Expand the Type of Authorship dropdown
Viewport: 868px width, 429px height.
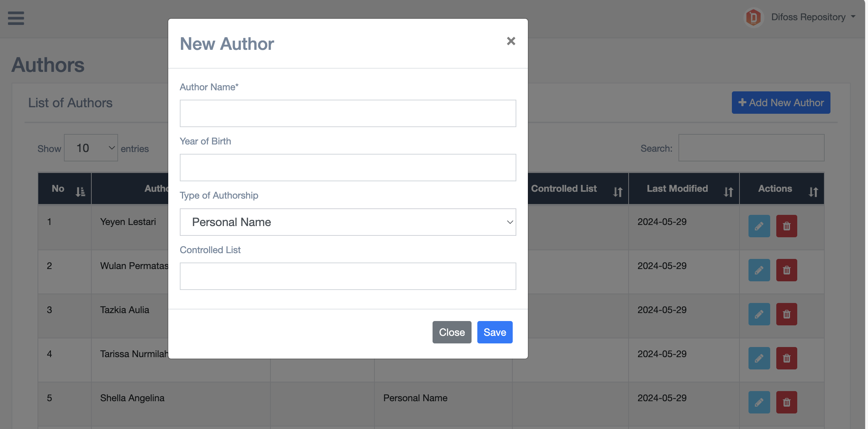pos(348,222)
